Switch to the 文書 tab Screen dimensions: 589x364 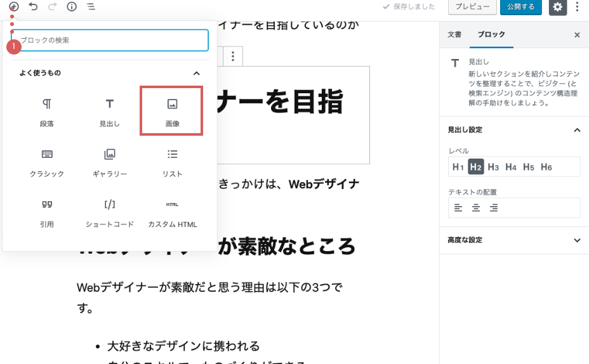click(454, 35)
